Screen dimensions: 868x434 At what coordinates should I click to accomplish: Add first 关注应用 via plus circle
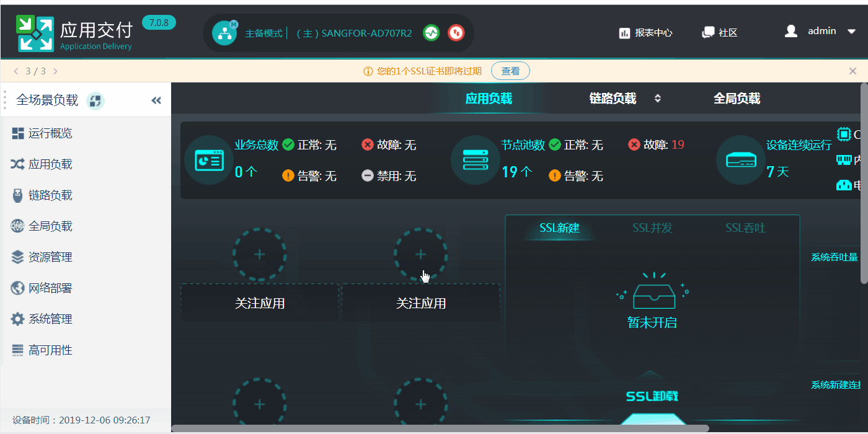(x=259, y=254)
